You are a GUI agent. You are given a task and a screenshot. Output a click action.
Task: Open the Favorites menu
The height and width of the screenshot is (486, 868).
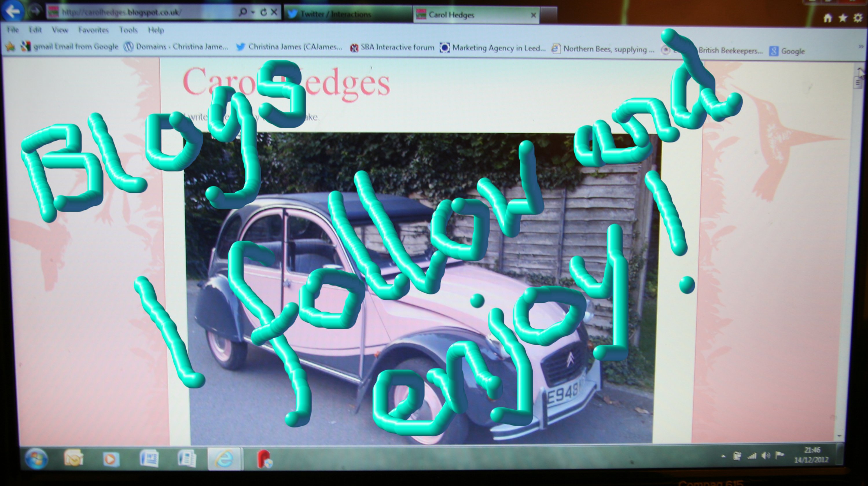coord(93,30)
